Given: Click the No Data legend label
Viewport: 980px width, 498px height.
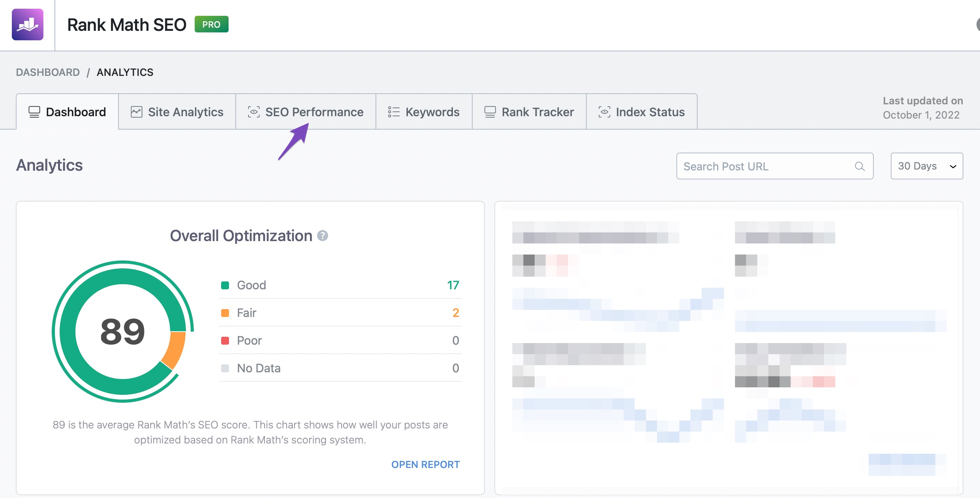Looking at the screenshot, I should (x=259, y=368).
